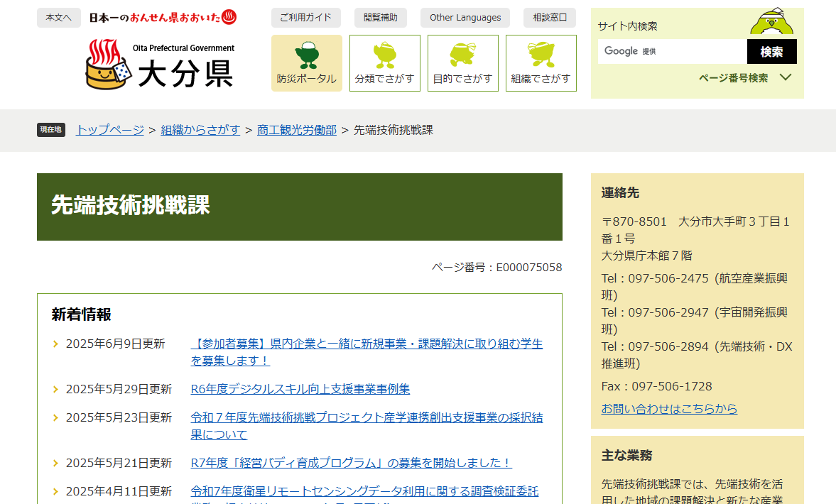Click the 2025年6月9日更新 date text
Viewport: 836px width, 504px height.
click(115, 344)
